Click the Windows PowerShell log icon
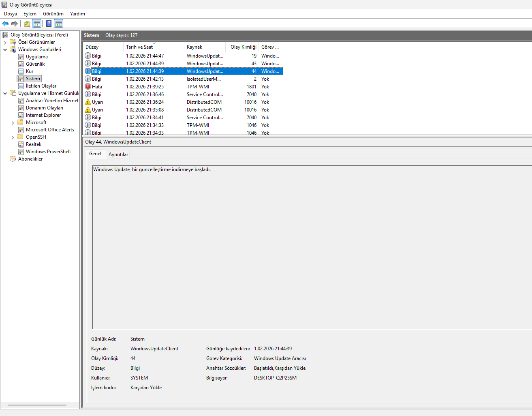This screenshot has width=532, height=416. tap(21, 152)
